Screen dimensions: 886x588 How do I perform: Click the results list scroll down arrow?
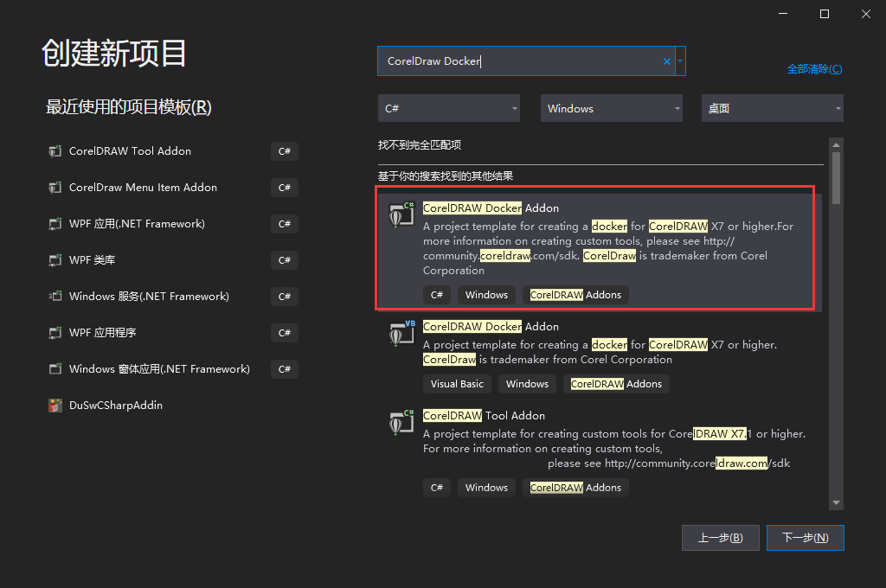pos(836,502)
